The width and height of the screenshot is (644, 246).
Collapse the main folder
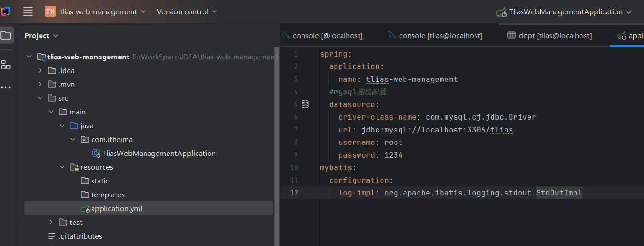click(x=51, y=112)
